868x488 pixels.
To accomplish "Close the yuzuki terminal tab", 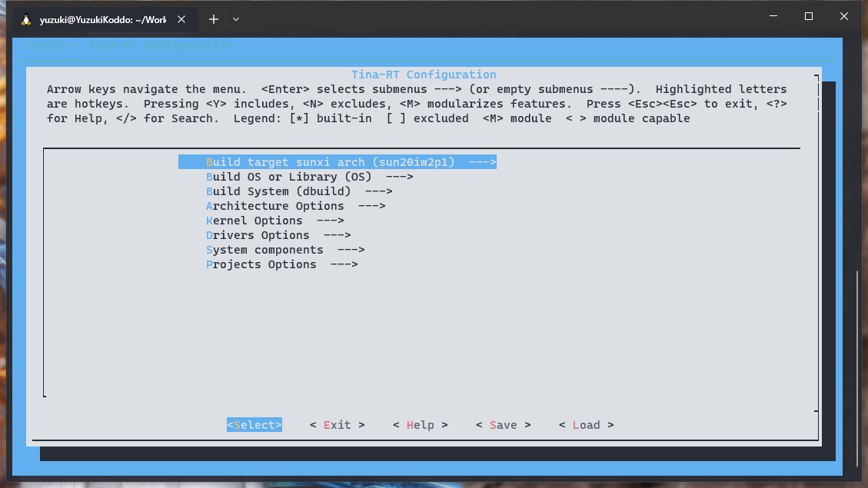I will (183, 19).
